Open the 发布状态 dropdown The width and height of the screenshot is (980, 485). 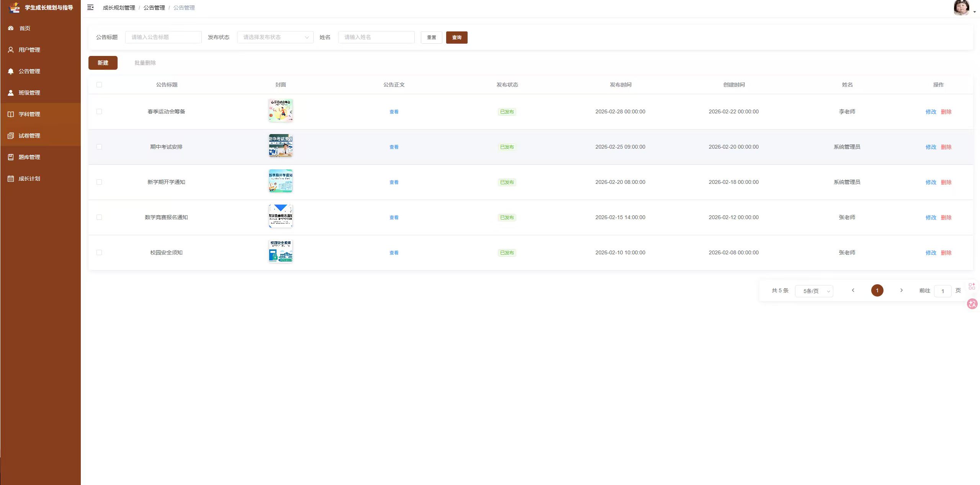click(x=275, y=37)
